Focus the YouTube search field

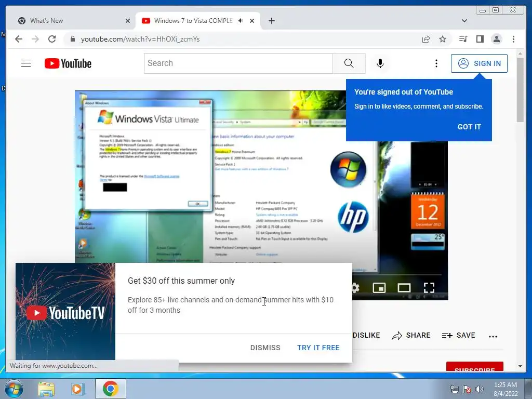pyautogui.click(x=238, y=63)
